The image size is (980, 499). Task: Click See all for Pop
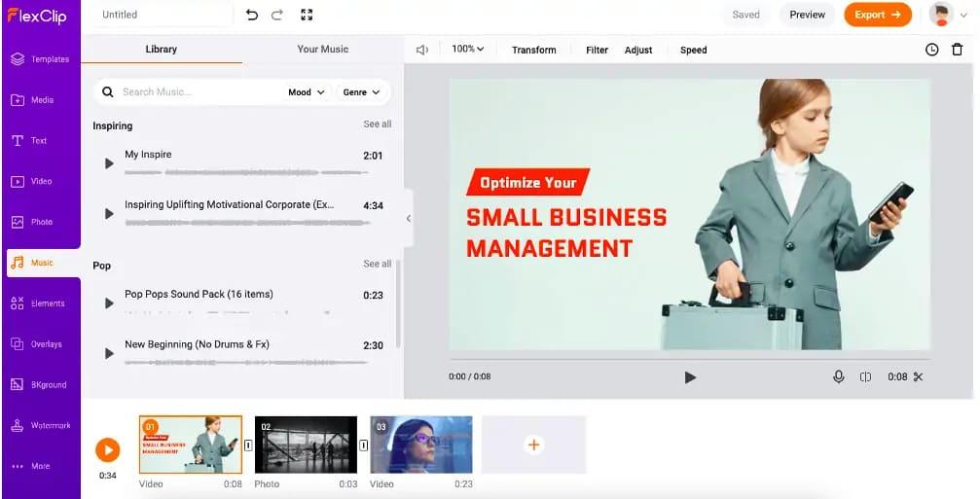[378, 265]
